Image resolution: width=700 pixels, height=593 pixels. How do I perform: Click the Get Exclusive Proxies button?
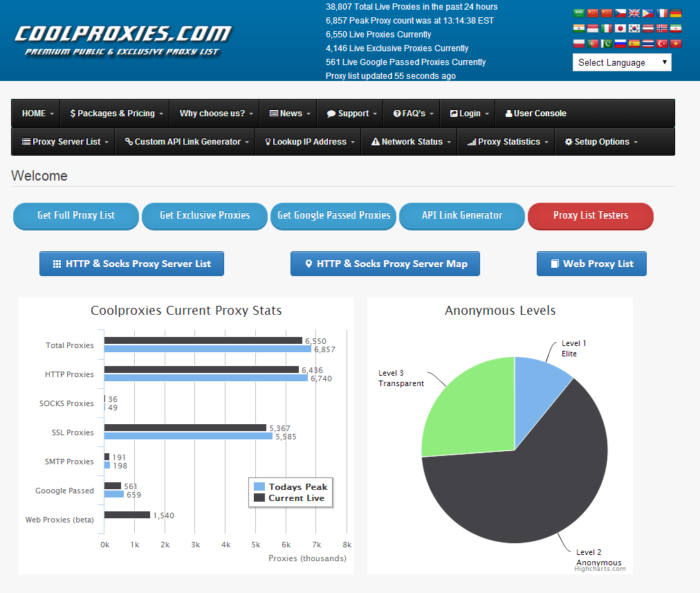click(x=205, y=216)
